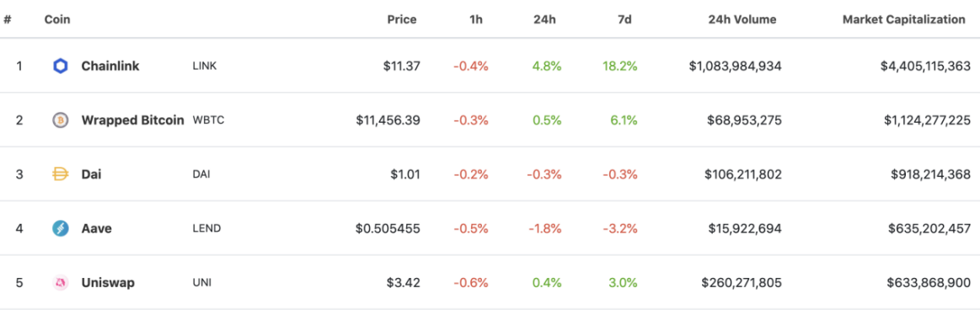Click the WBTC ticker symbol
Viewport: 980px width, 315px height.
pos(208,120)
